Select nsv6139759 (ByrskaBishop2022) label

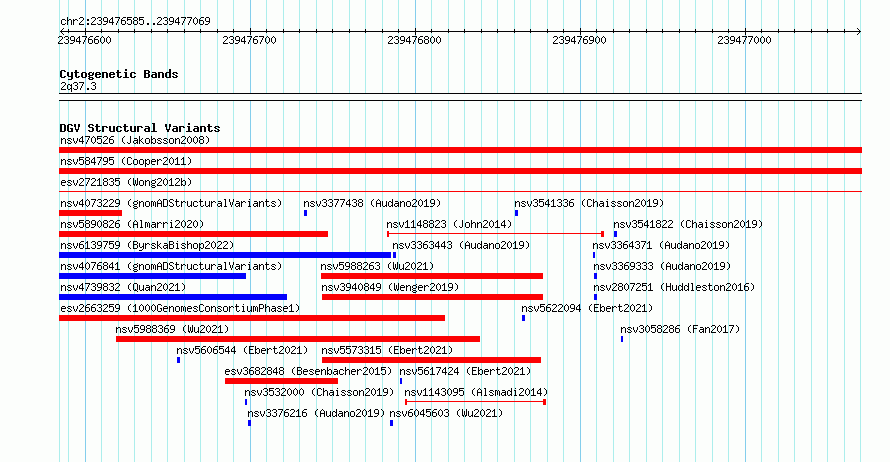[147, 245]
